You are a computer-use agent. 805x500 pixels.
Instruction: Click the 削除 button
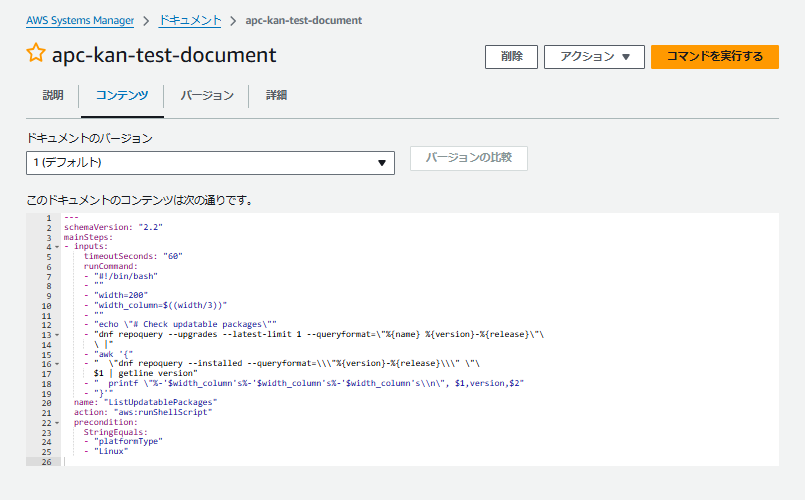pyautogui.click(x=511, y=56)
